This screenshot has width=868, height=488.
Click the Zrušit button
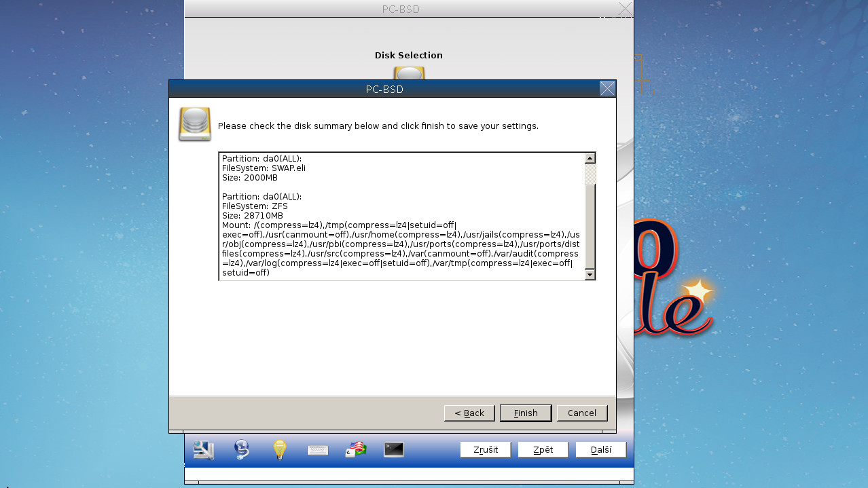[485, 449]
